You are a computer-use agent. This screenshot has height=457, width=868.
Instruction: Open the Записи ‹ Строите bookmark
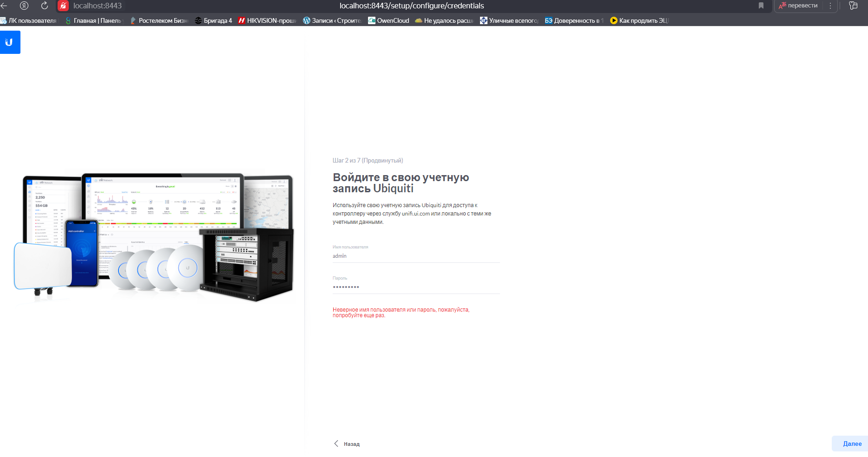tap(332, 20)
